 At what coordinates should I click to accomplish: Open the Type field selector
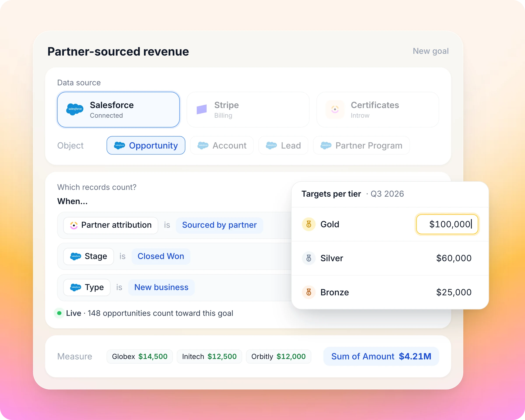pos(87,287)
